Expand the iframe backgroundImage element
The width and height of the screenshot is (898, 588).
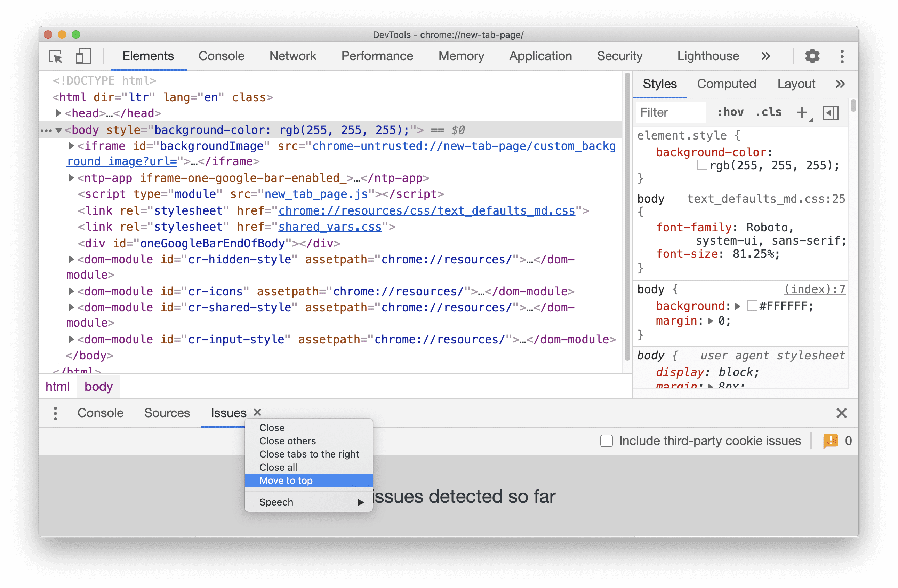[72, 146]
